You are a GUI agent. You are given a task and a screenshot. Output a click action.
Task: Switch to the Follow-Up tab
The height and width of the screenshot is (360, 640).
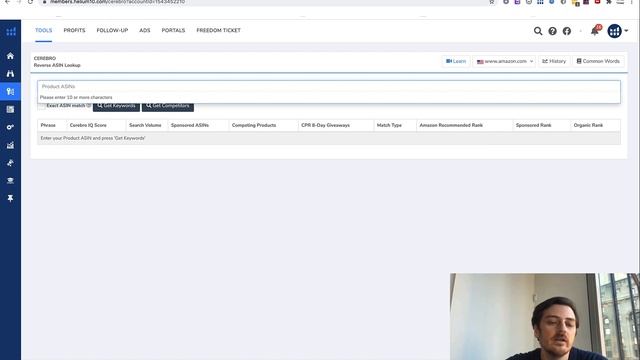pyautogui.click(x=112, y=30)
